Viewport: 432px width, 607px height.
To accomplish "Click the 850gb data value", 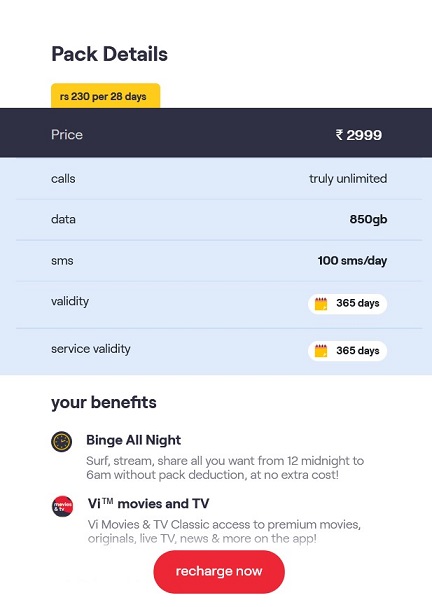I will click(x=368, y=219).
